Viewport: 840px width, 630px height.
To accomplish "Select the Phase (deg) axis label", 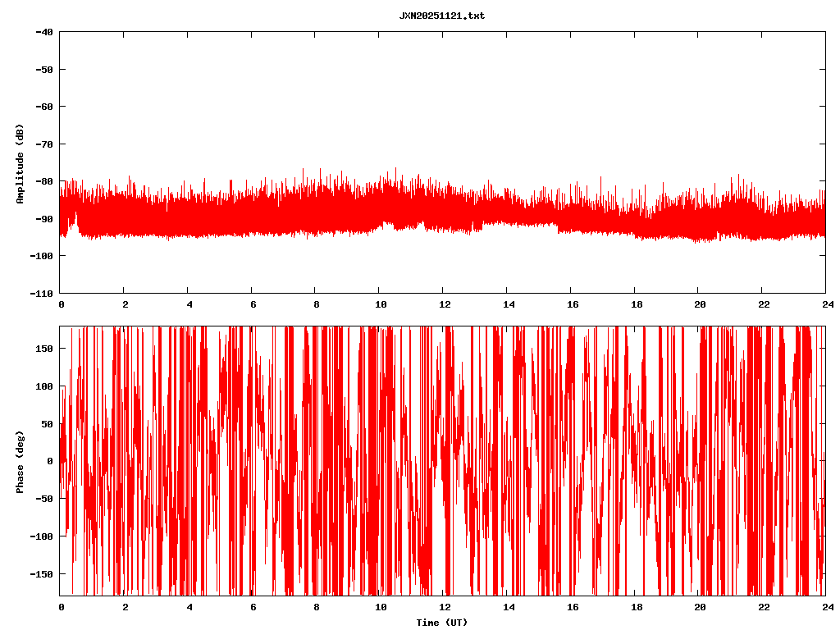I will (20, 461).
